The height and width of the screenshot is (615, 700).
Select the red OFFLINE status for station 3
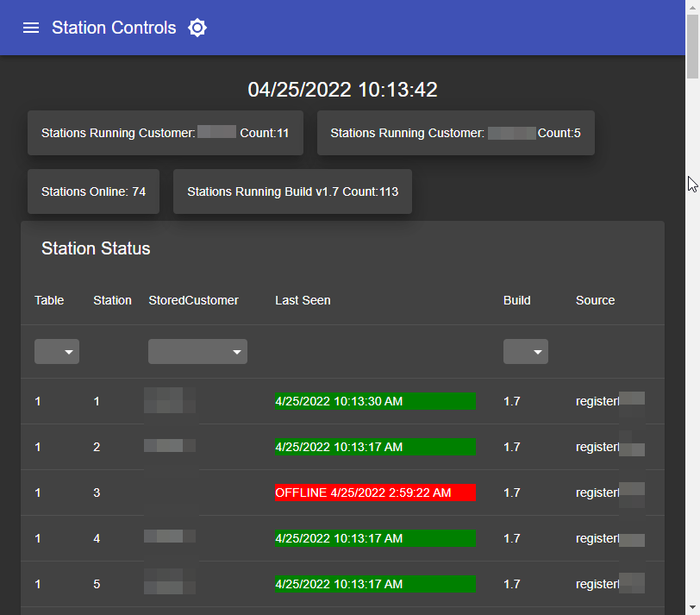pyautogui.click(x=375, y=493)
